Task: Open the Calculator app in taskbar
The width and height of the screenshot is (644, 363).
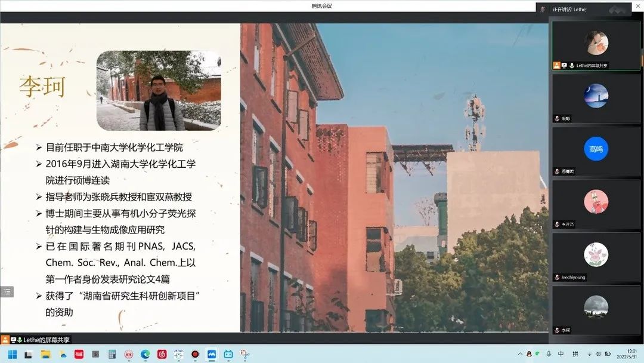Action: point(112,354)
